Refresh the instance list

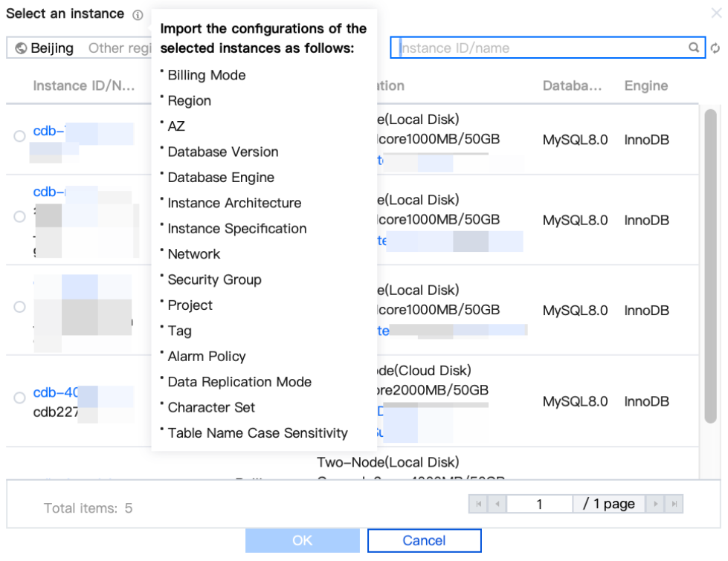click(715, 48)
